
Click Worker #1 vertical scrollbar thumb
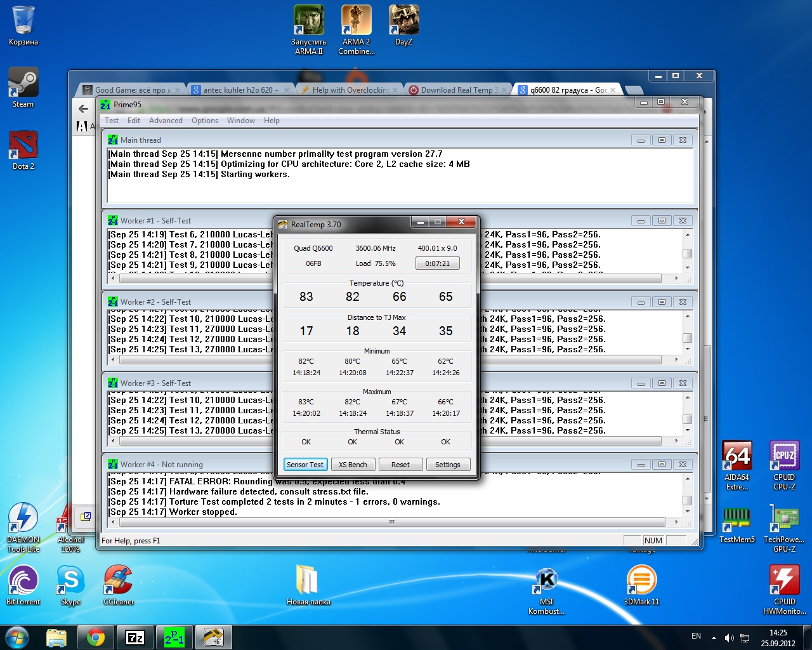[x=687, y=253]
